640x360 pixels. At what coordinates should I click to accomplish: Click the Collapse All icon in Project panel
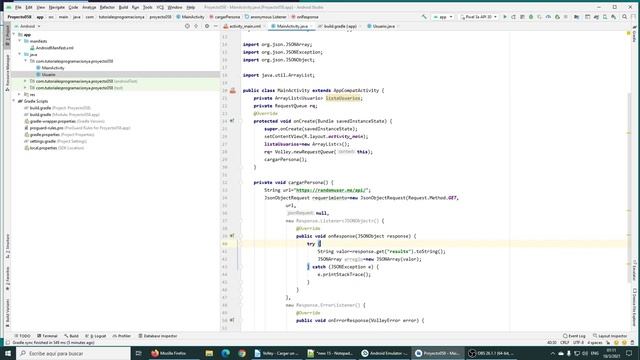(x=196, y=26)
